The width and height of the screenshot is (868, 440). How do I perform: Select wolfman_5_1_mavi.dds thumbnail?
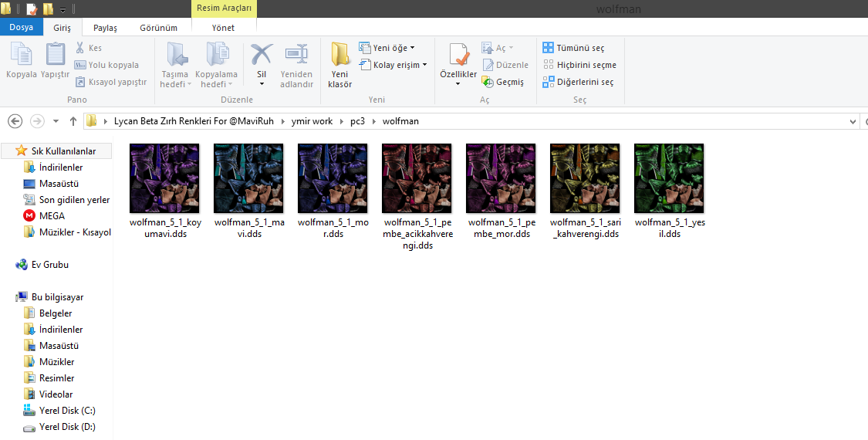248,178
